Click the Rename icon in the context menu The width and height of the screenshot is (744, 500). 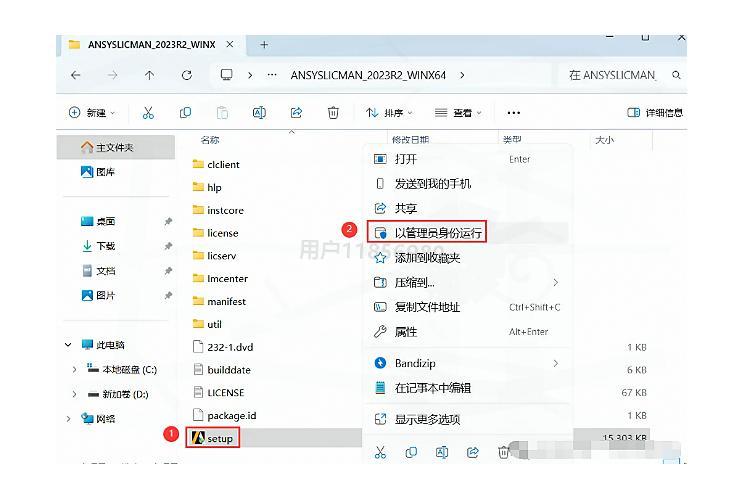[442, 452]
